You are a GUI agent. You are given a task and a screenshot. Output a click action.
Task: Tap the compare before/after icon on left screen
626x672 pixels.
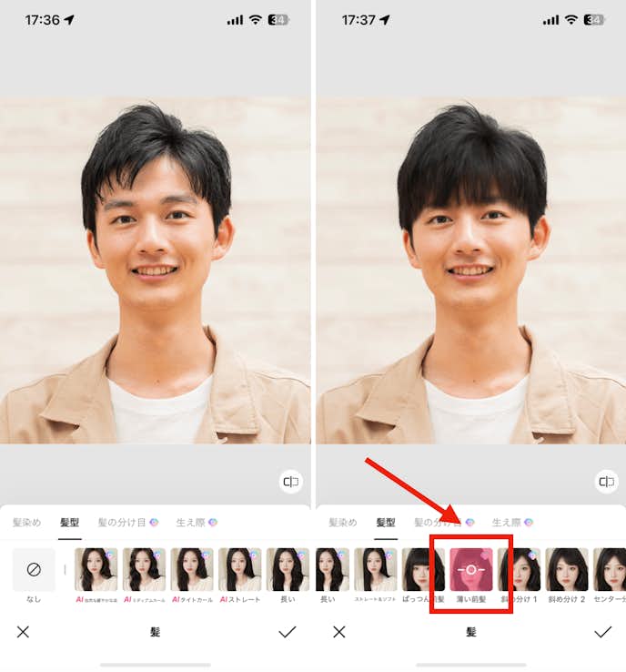(291, 482)
